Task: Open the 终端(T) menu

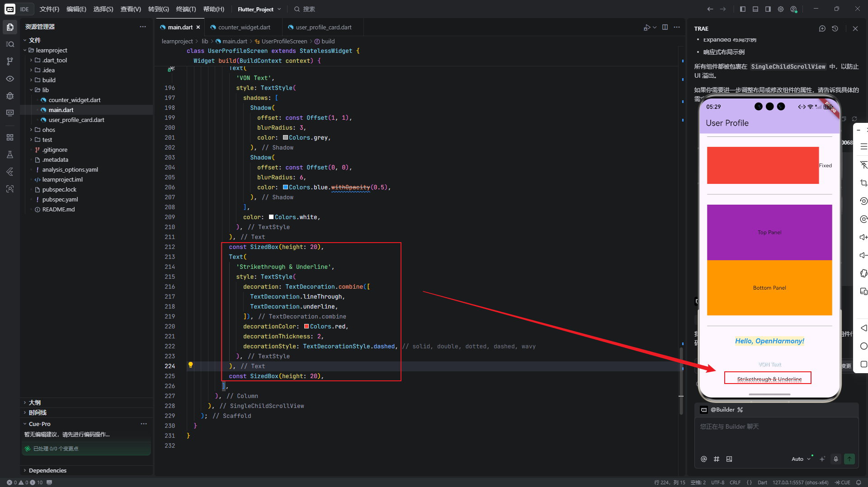Action: [x=186, y=9]
